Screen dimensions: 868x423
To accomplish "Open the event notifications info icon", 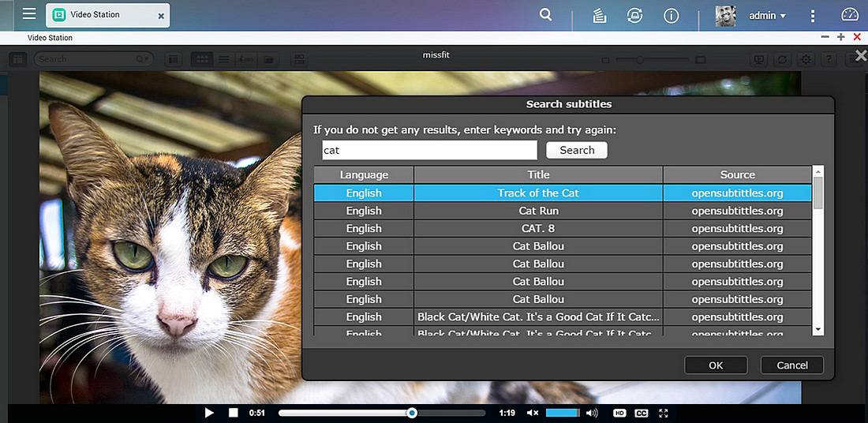I will click(671, 16).
